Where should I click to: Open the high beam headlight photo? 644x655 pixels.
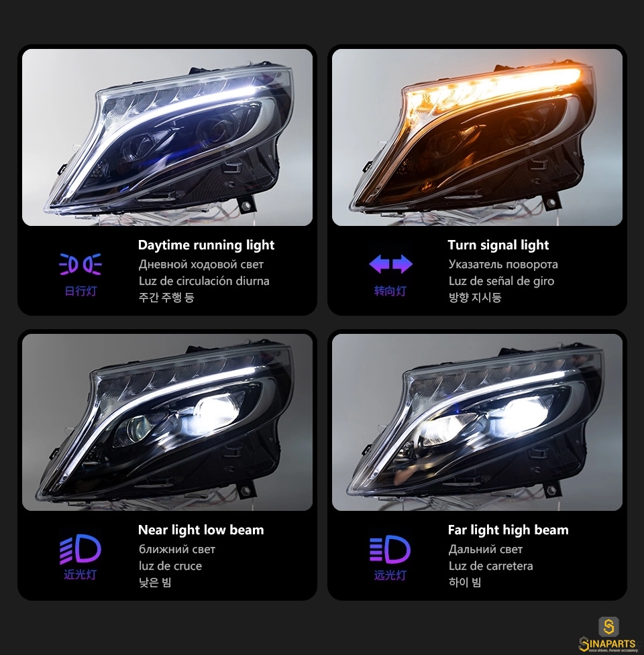(477, 422)
